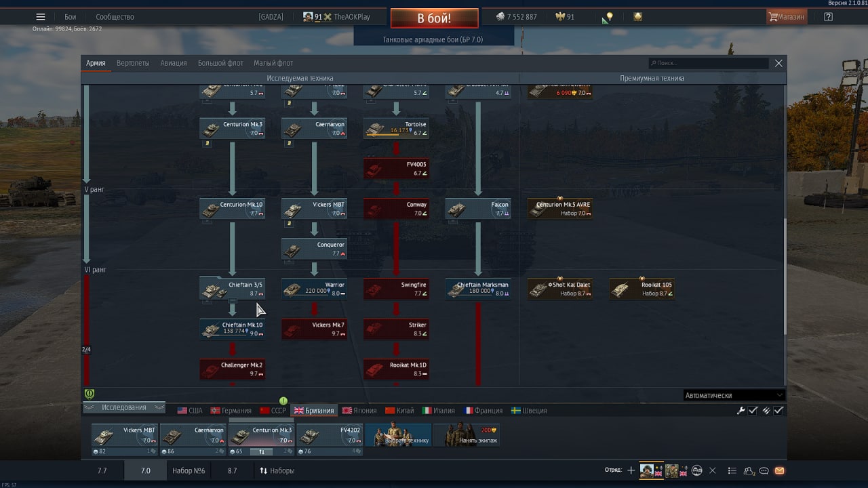The image size is (868, 488).
Task: Select the Швеция nation tab
Action: (529, 411)
